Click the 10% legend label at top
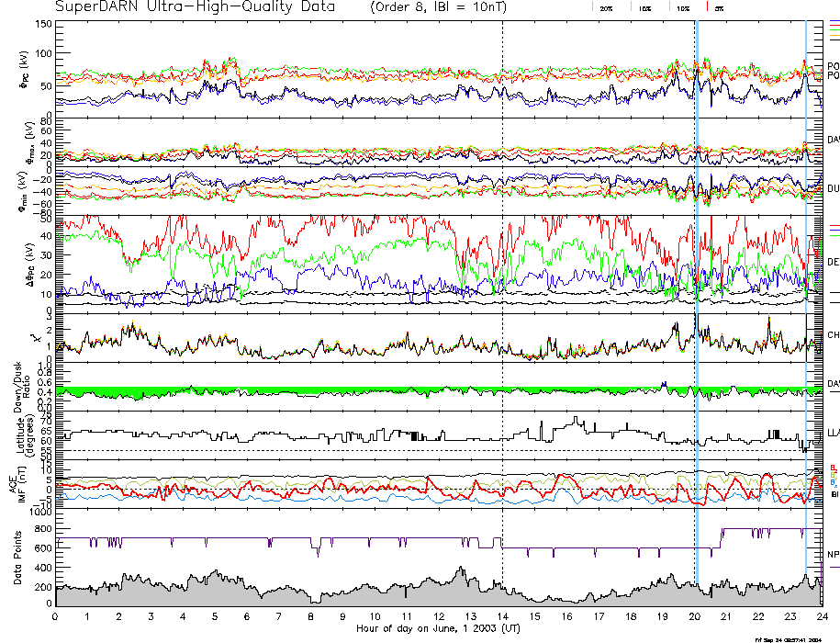The height and width of the screenshot is (643, 840). click(682, 8)
